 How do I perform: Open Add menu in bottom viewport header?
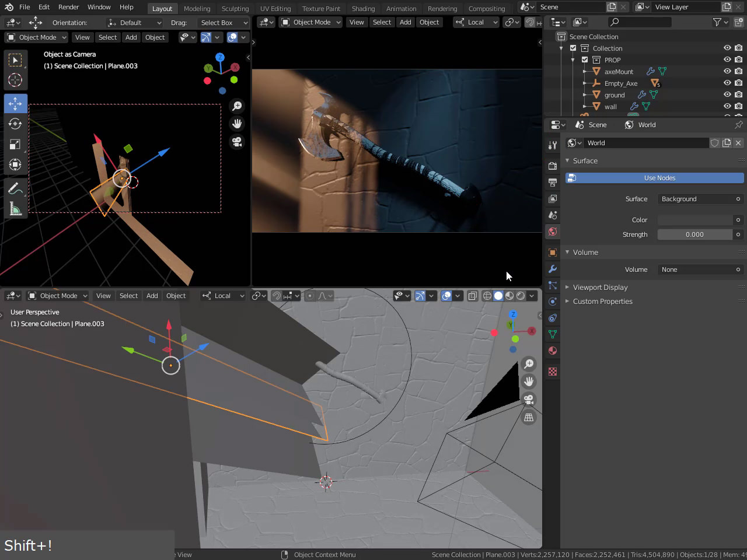click(152, 296)
